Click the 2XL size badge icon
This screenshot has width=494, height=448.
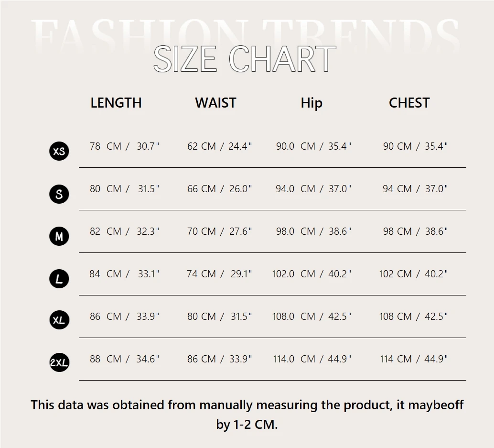tap(59, 363)
